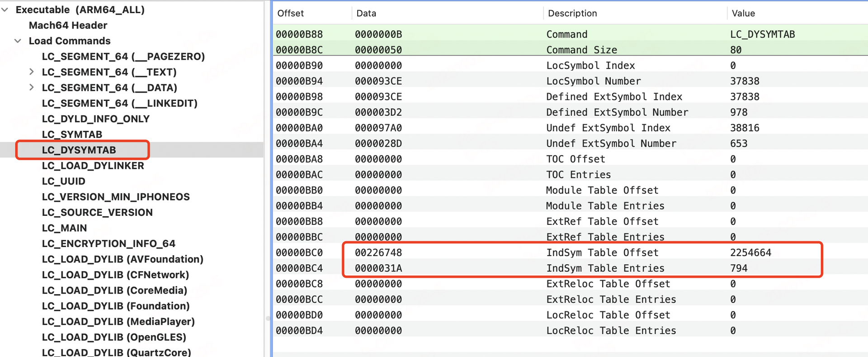The width and height of the screenshot is (868, 357).
Task: Select the LC_DYSYMTAB tree item
Action: (x=79, y=150)
